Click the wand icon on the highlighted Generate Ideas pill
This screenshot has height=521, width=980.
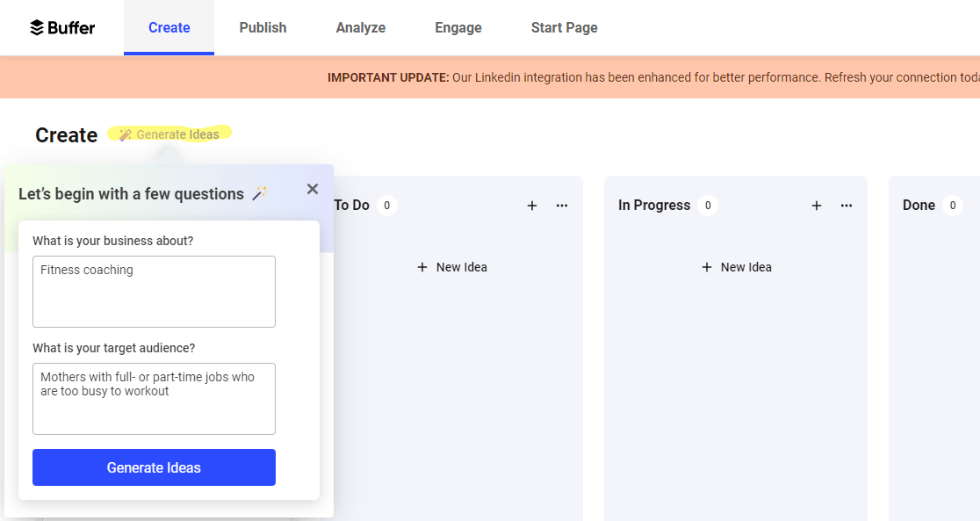click(x=125, y=134)
